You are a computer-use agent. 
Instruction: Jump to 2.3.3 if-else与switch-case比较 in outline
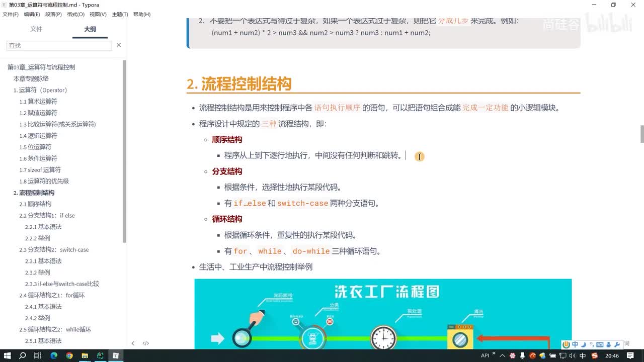[62, 284]
